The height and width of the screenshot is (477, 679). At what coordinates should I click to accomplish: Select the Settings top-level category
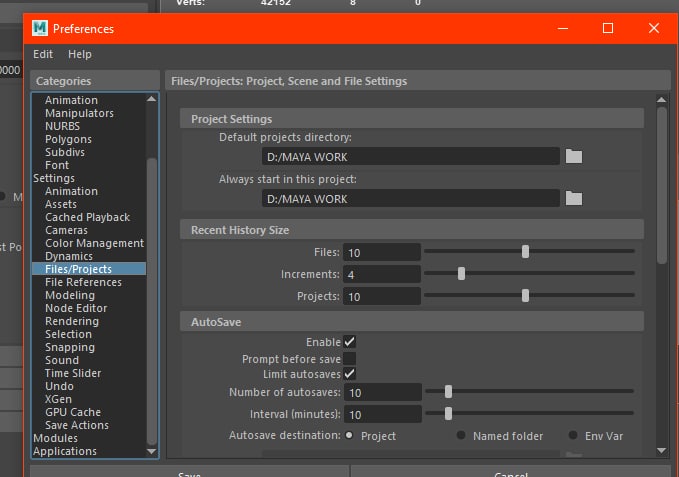click(54, 178)
